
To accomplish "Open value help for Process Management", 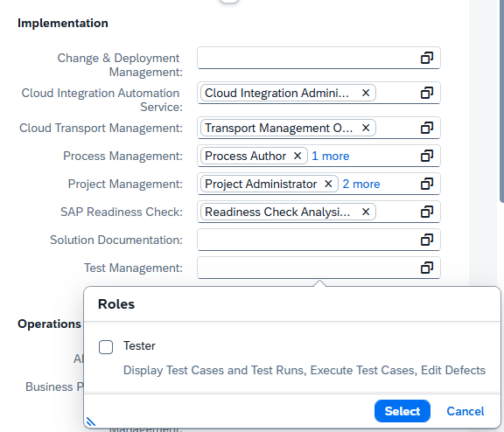I will (427, 157).
